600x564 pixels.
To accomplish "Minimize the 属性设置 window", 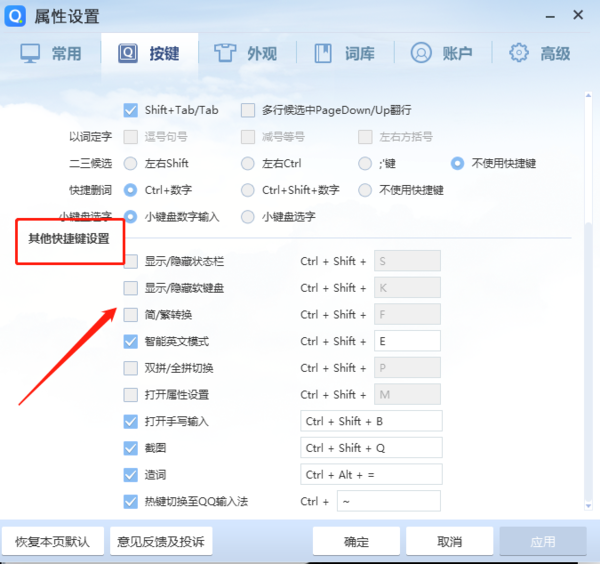I will pyautogui.click(x=550, y=16).
